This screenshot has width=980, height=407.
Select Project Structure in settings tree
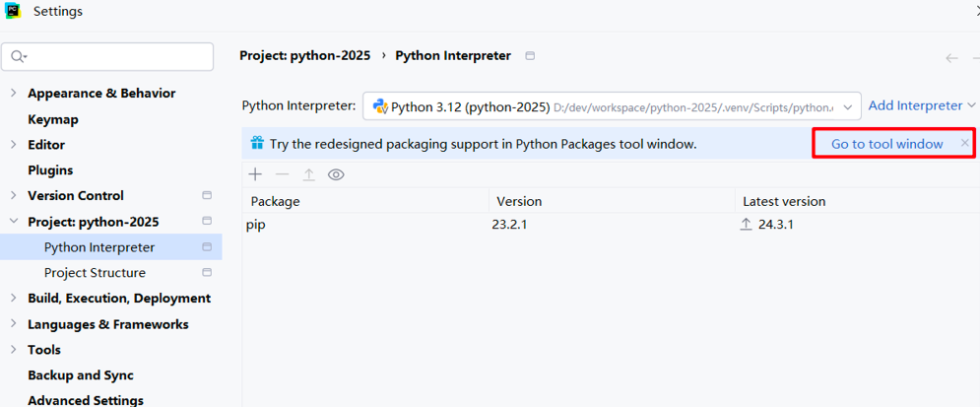(x=95, y=273)
